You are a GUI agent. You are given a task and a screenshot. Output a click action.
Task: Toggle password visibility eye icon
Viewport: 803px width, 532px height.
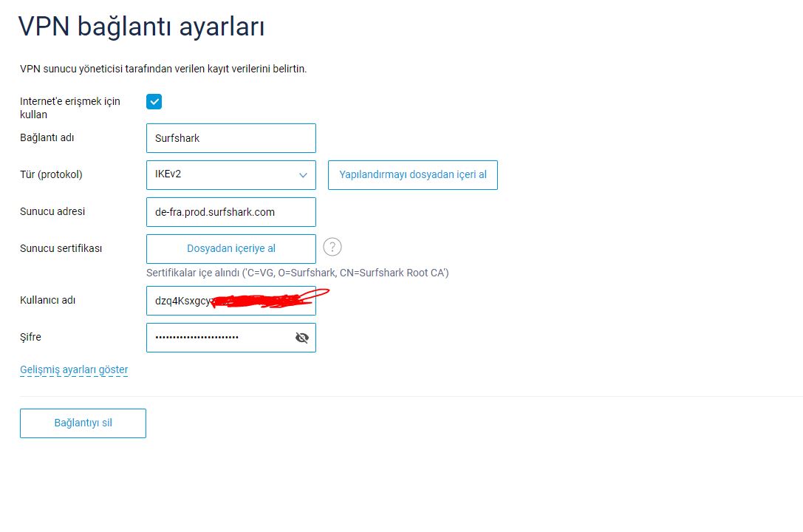click(302, 338)
